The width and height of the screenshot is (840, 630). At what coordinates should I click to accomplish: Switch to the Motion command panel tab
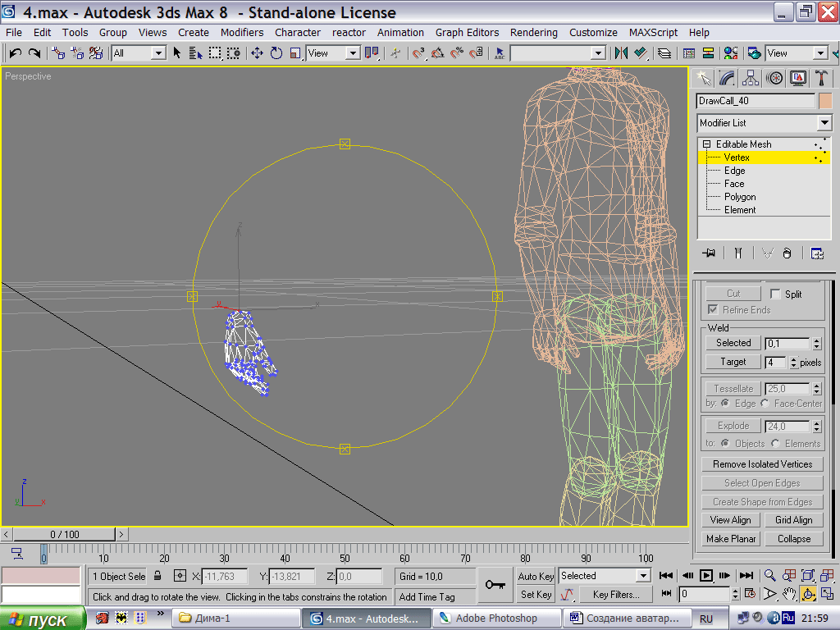point(774,79)
